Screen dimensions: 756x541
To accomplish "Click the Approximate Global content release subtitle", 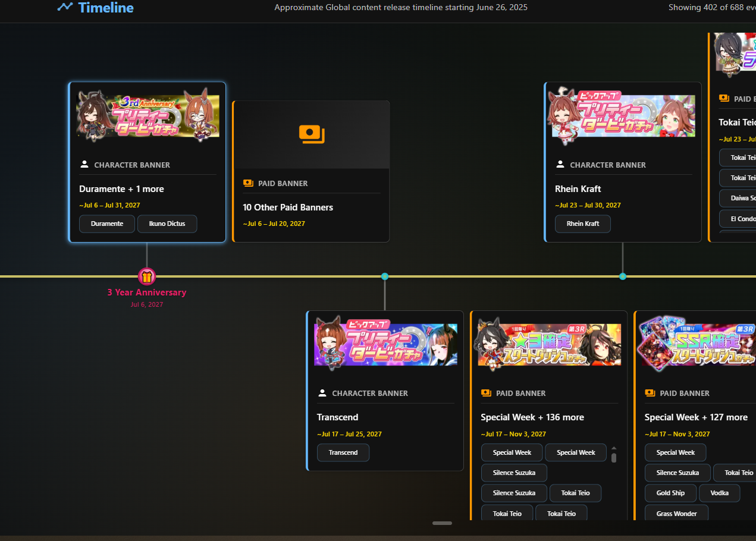I will coord(401,8).
